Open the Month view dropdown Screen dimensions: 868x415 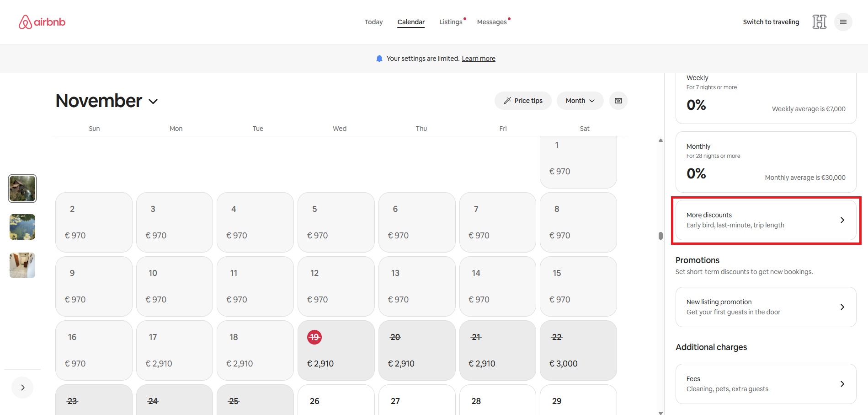pos(580,101)
